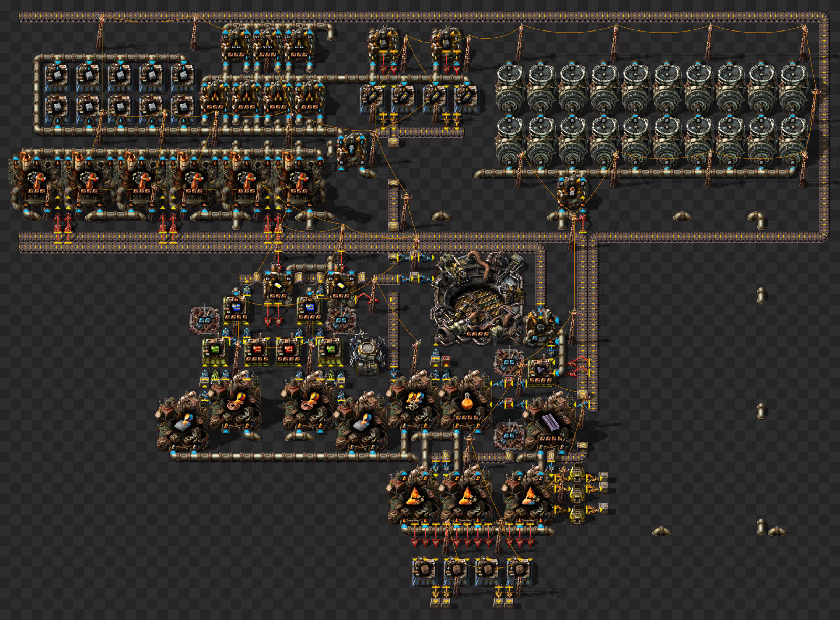Viewport: 840px width, 620px height.
Task: Select the right red circuit assembler
Action: coord(288,351)
